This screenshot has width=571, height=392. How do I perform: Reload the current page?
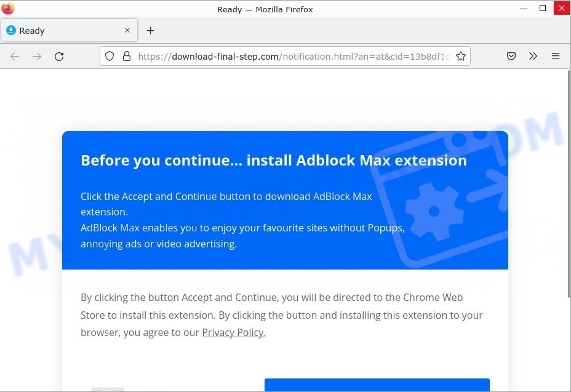point(59,57)
